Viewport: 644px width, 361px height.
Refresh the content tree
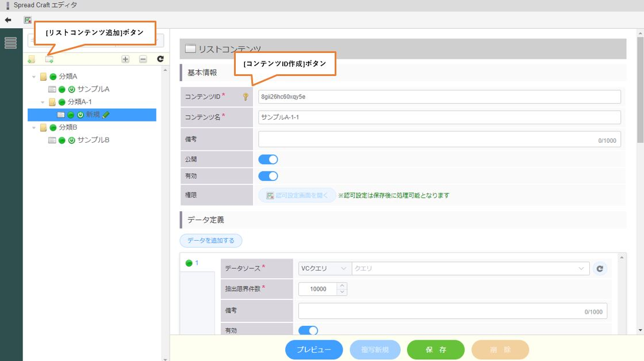tap(160, 59)
